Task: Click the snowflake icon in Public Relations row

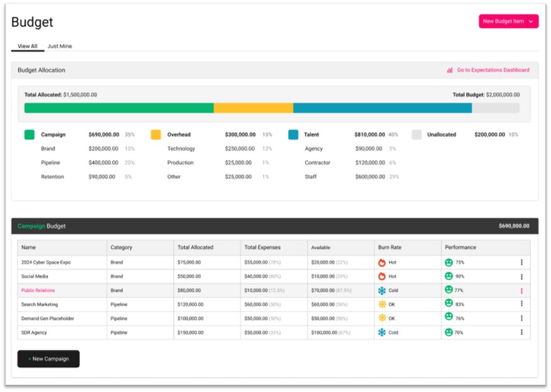Action: [382, 290]
